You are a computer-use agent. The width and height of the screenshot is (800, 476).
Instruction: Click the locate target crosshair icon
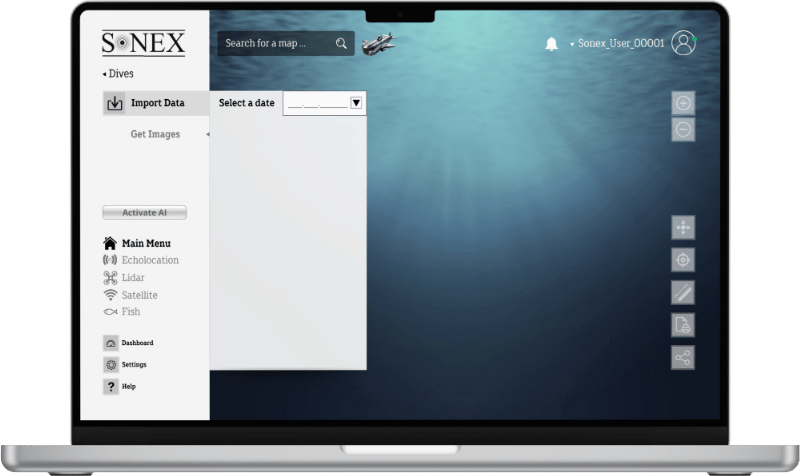click(683, 260)
